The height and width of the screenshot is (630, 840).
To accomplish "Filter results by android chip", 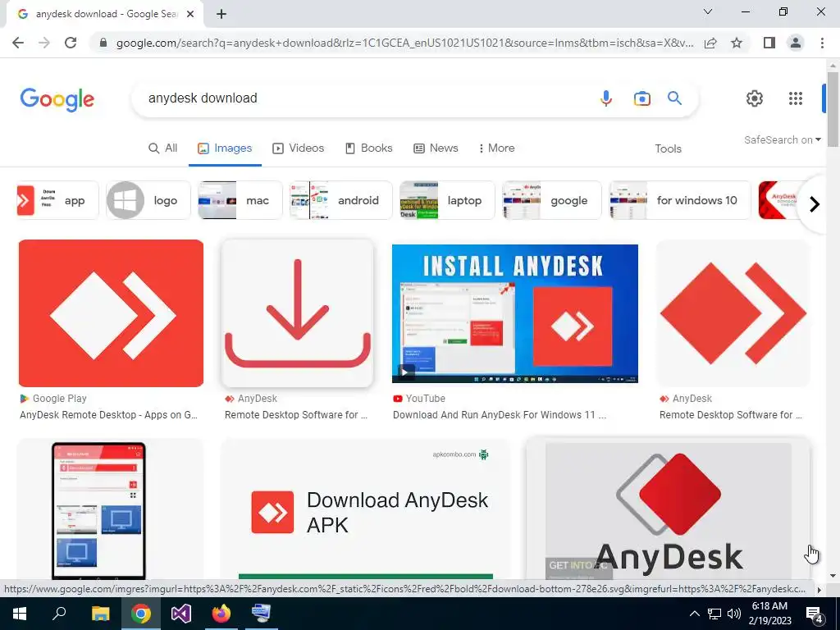I will pyautogui.click(x=340, y=200).
